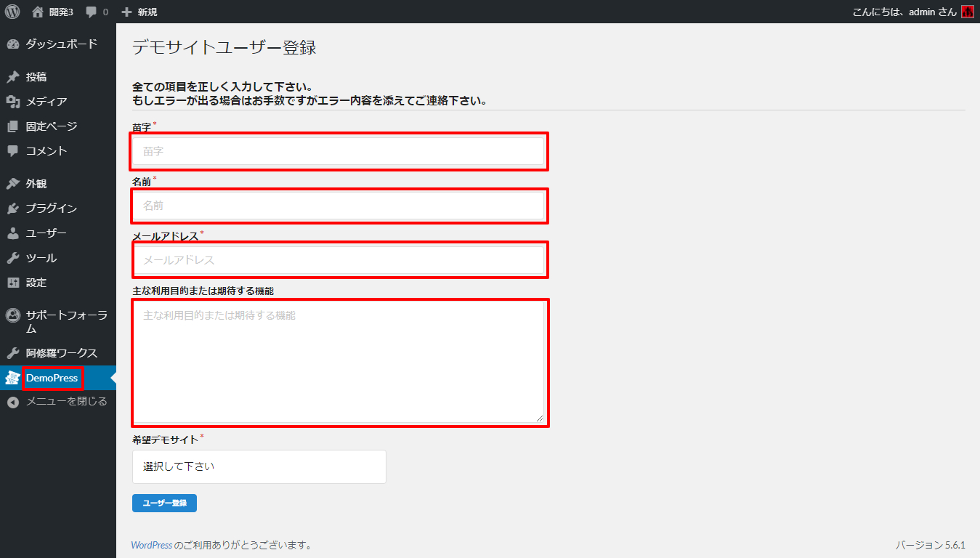
Task: Click 新規 in the admin bar
Action: pos(147,12)
